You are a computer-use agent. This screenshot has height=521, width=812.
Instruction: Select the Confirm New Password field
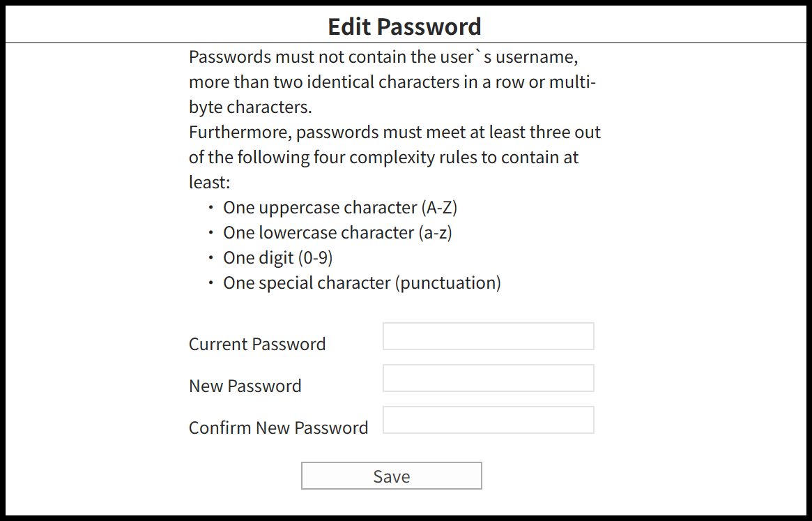488,420
